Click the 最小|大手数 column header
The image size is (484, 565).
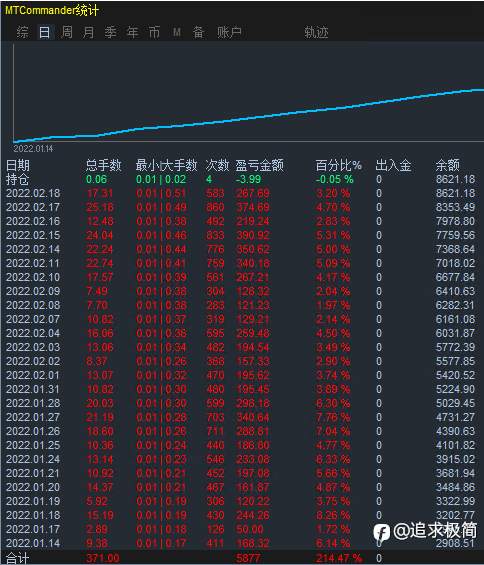pyautogui.click(x=166, y=165)
